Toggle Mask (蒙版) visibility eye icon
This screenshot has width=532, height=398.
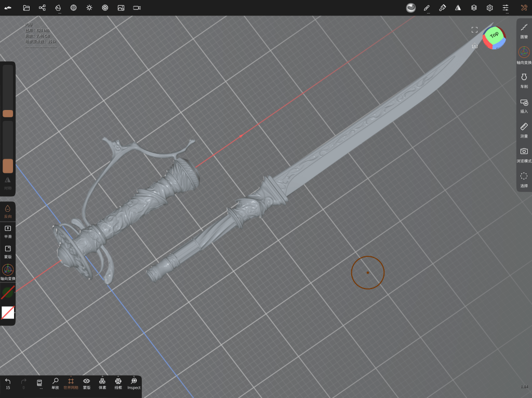click(87, 383)
